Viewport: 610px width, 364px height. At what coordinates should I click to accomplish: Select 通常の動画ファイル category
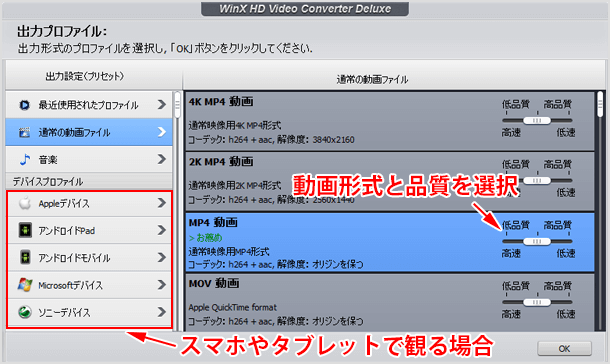[x=89, y=132]
